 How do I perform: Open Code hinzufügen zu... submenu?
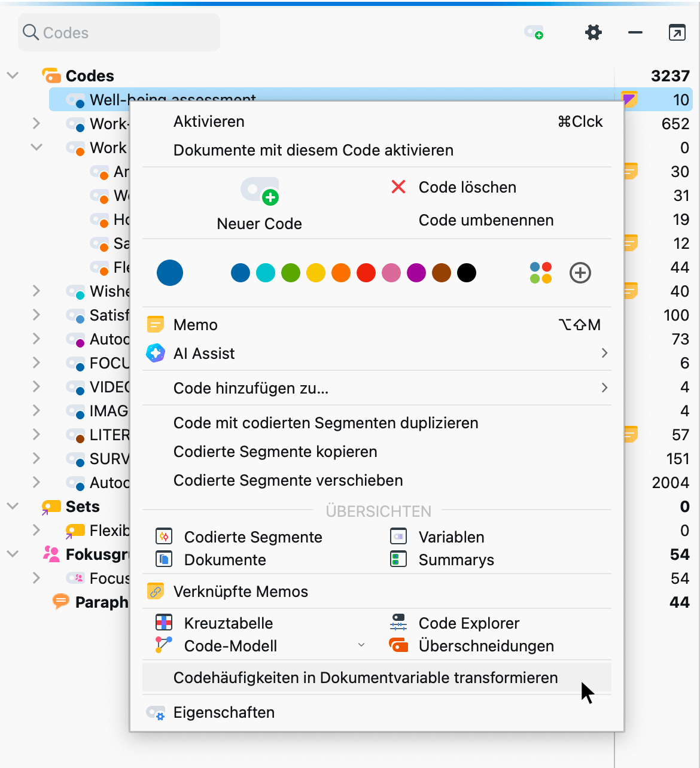604,388
